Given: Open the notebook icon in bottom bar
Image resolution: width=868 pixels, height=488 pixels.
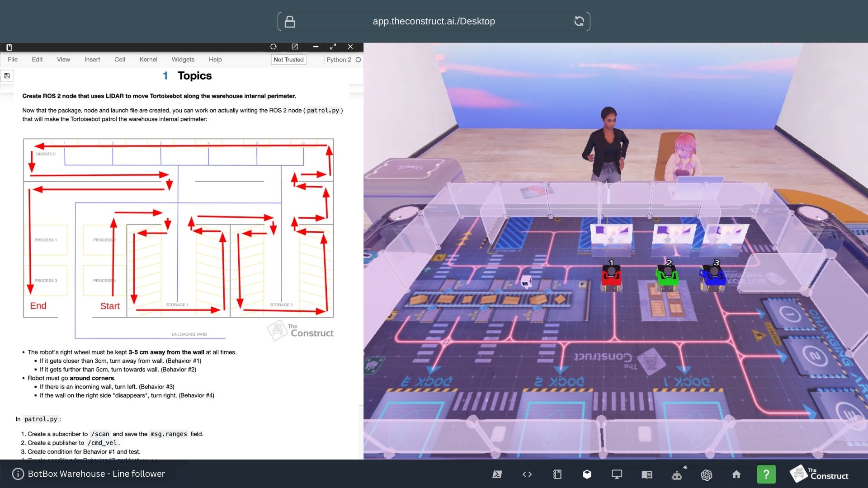Looking at the screenshot, I should [557, 474].
